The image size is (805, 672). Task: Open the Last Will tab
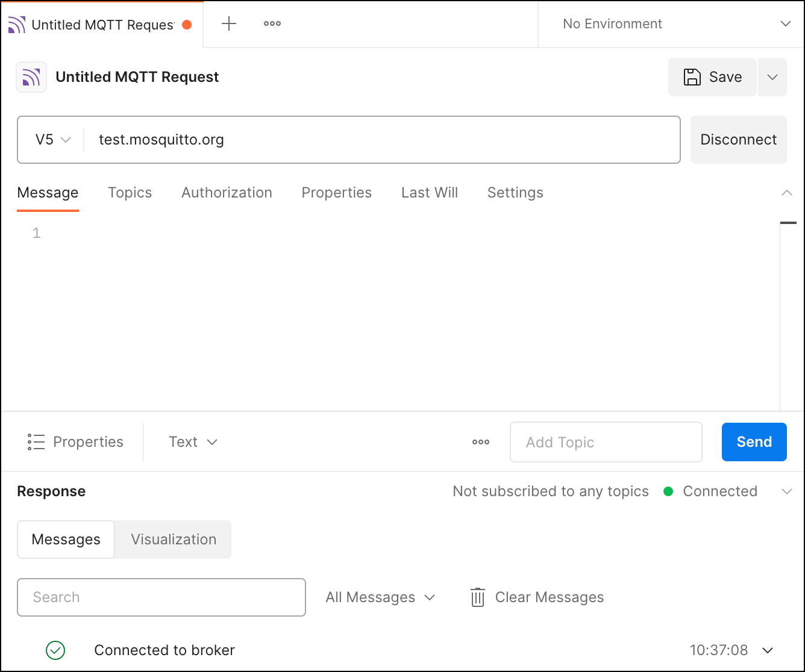tap(429, 193)
